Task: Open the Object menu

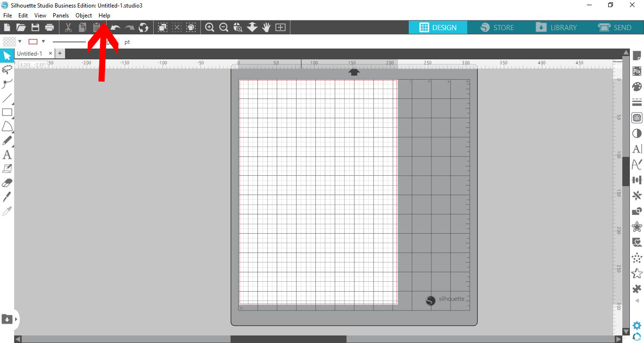Action: click(84, 16)
